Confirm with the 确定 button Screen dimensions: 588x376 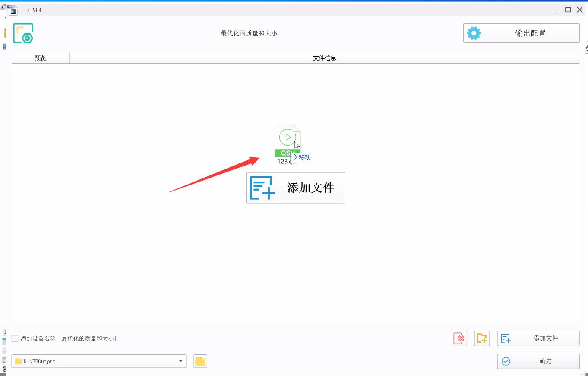538,361
